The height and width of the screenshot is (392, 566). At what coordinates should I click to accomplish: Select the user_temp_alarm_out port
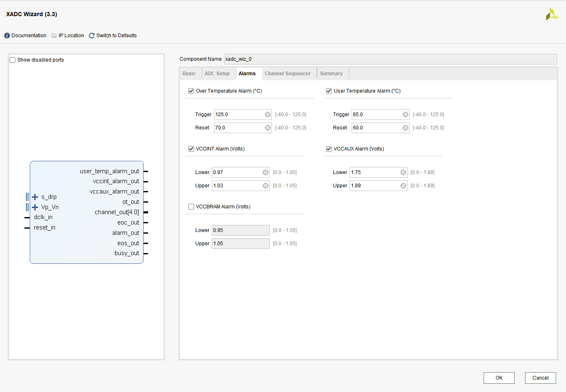[110, 171]
